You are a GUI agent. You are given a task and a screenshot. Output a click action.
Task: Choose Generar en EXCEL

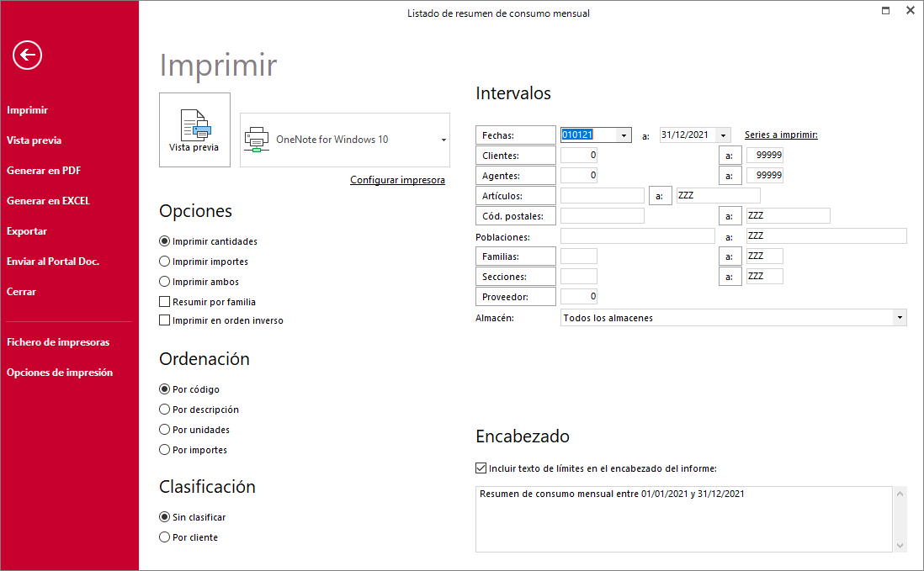tap(48, 201)
